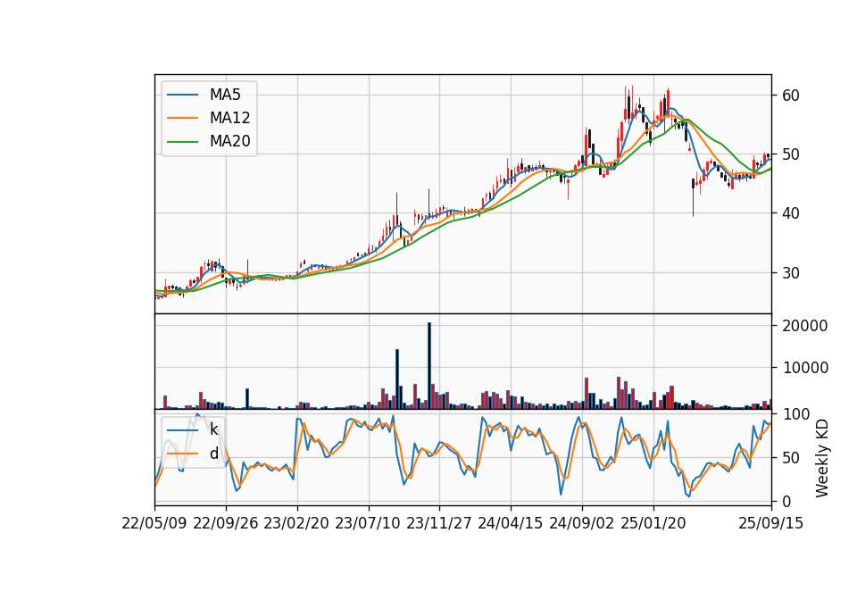Click the price axis value 60
The height and width of the screenshot is (616, 857).
pyautogui.click(x=791, y=96)
